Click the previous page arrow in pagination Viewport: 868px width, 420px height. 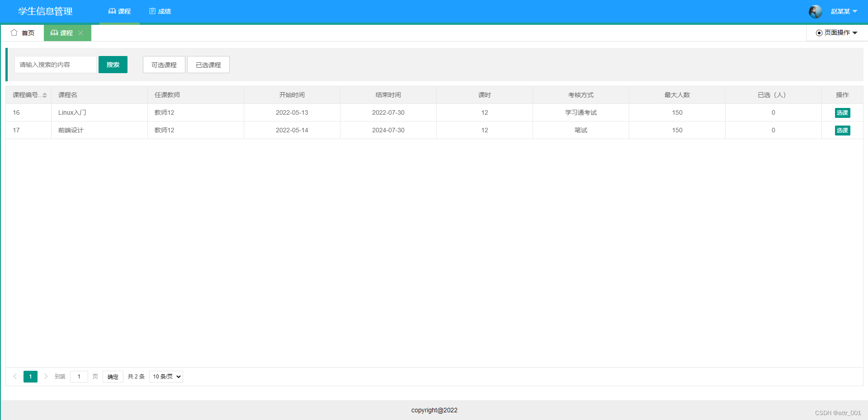point(15,376)
